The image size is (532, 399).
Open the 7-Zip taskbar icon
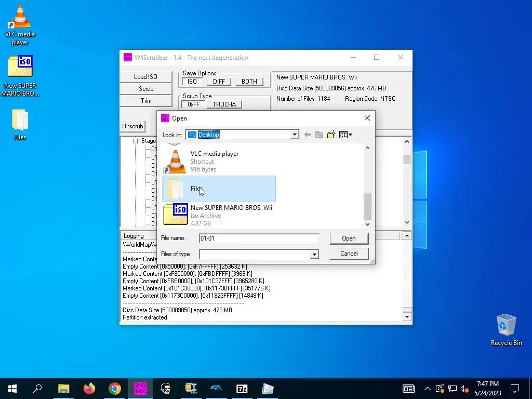point(242,389)
